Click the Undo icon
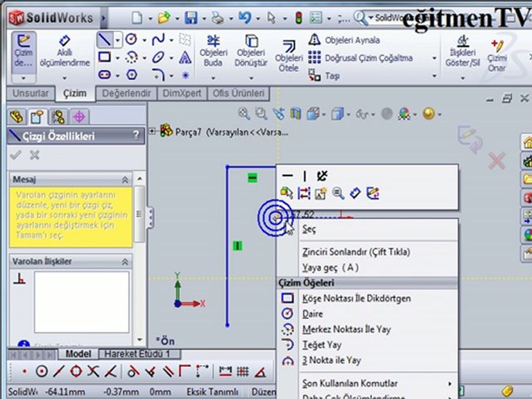This screenshot has width=532, height=399. coord(244,17)
